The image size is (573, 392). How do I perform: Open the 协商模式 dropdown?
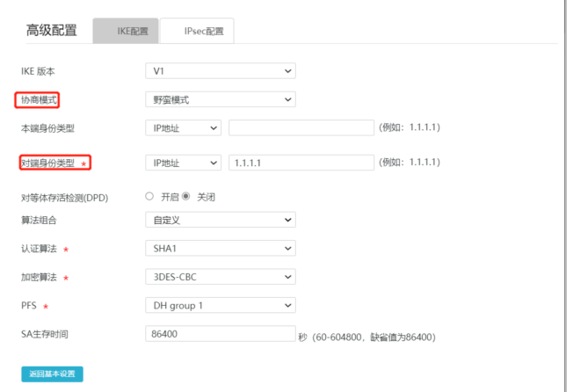coord(220,99)
